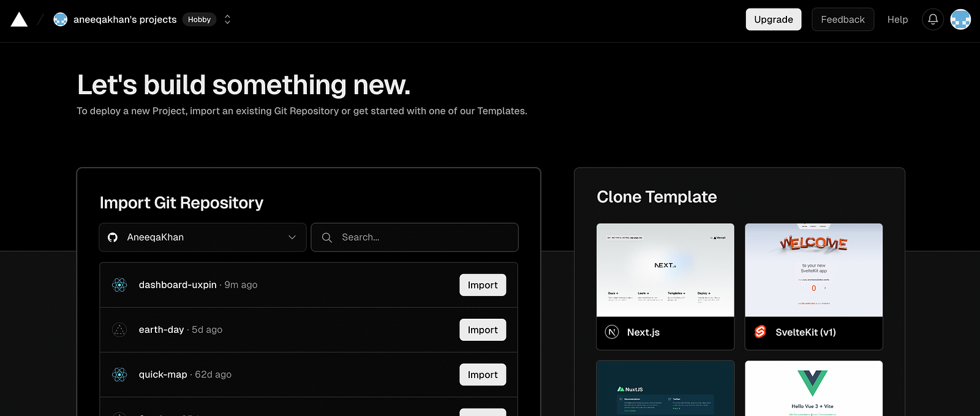Import the quick-map repository
Screen dimensions: 980x416
point(483,374)
